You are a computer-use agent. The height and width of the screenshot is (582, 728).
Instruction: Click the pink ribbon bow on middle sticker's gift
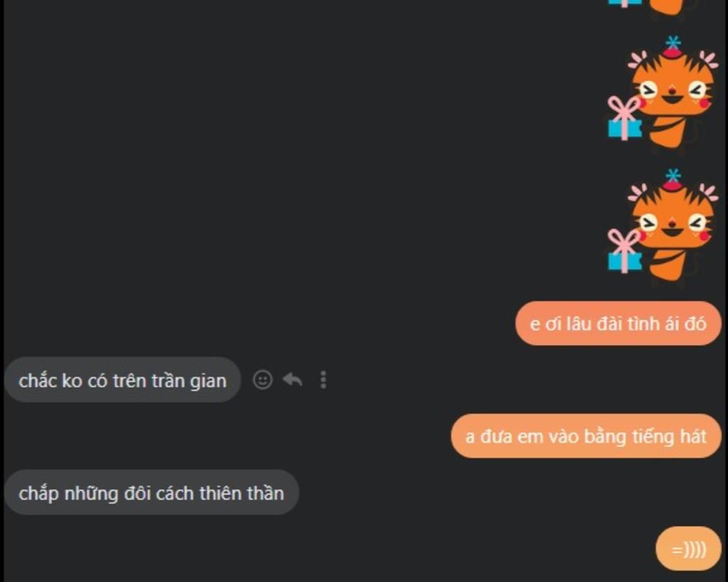click(623, 108)
